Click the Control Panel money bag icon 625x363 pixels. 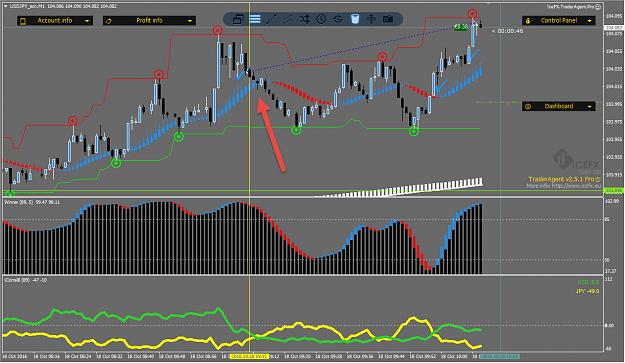coord(528,21)
